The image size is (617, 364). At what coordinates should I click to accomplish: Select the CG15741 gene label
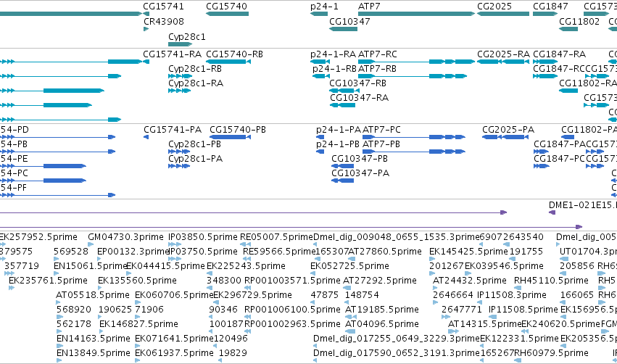tap(163, 7)
